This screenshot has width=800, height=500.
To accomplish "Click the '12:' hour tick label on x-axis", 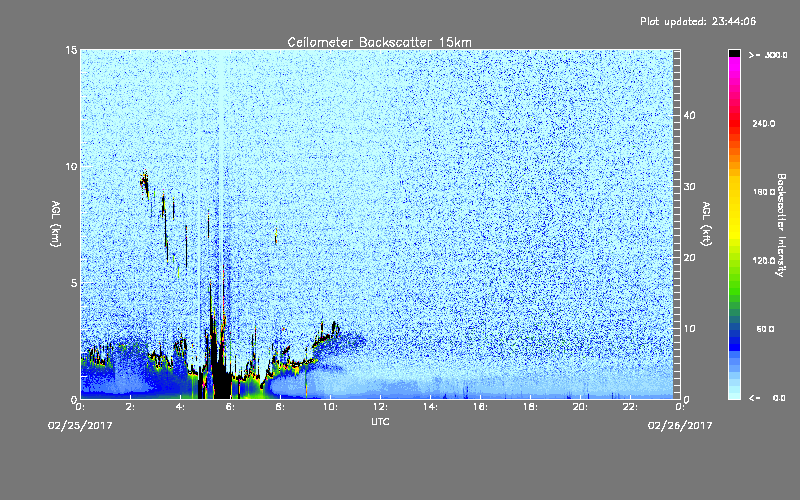I will (x=381, y=407).
